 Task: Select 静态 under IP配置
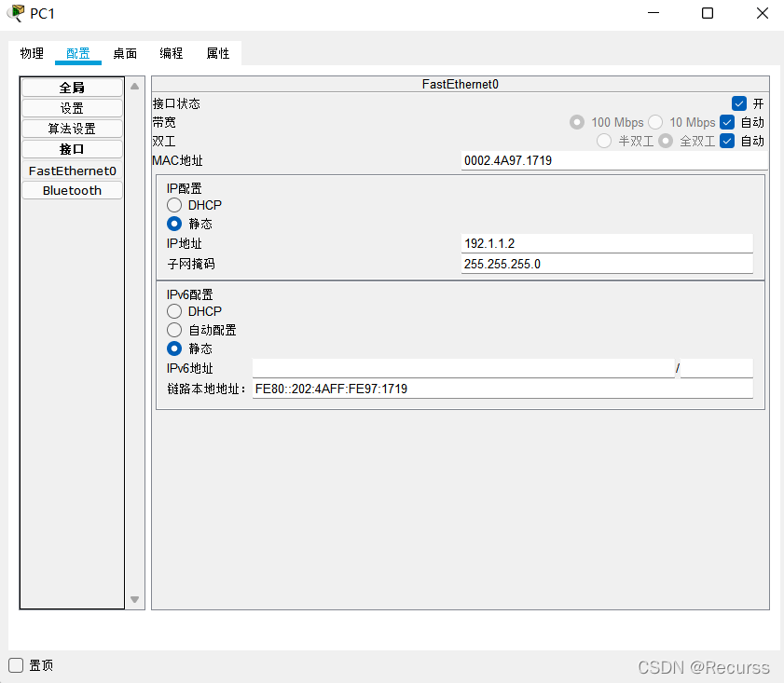point(174,224)
